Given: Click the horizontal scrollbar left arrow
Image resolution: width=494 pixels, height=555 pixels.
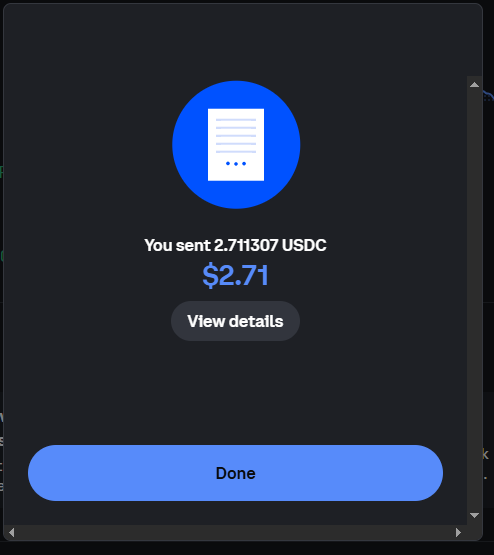Looking at the screenshot, I should tap(12, 532).
